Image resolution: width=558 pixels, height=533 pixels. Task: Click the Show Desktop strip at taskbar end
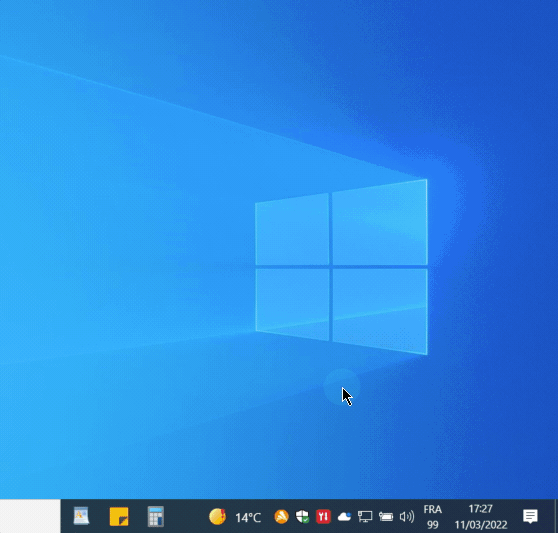click(x=556, y=516)
